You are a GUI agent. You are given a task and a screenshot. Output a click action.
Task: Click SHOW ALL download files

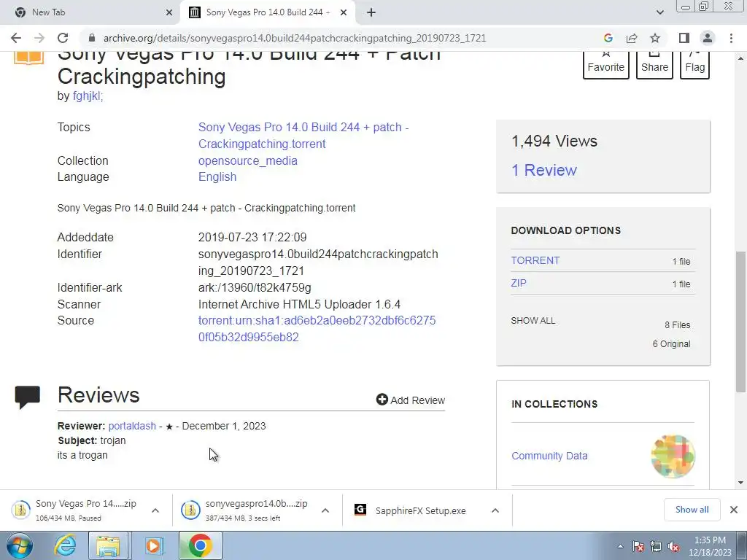coord(533,321)
